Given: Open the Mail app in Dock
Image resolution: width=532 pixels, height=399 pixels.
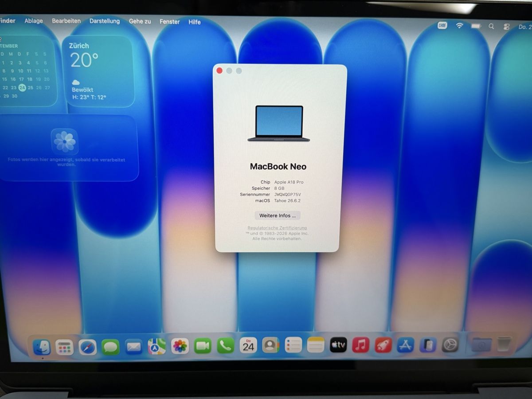Looking at the screenshot, I should (x=133, y=347).
